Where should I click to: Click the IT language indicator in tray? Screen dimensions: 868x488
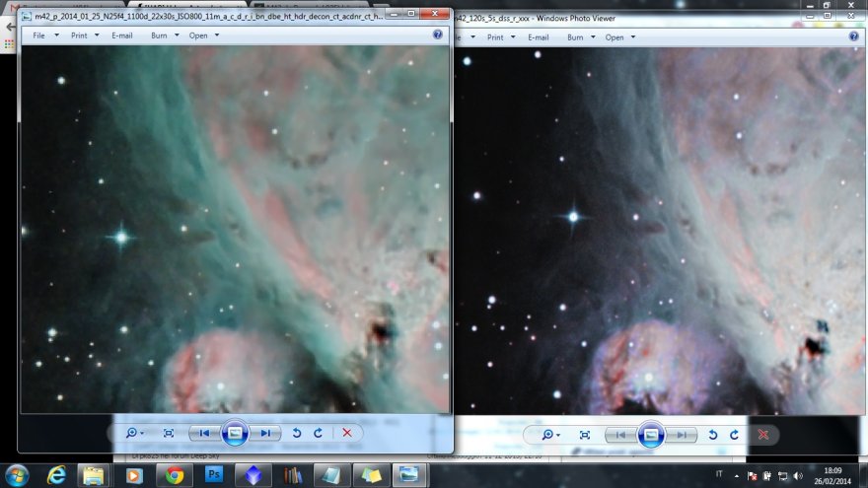click(719, 474)
